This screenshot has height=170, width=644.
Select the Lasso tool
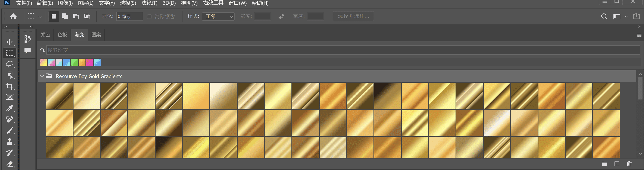(x=9, y=64)
